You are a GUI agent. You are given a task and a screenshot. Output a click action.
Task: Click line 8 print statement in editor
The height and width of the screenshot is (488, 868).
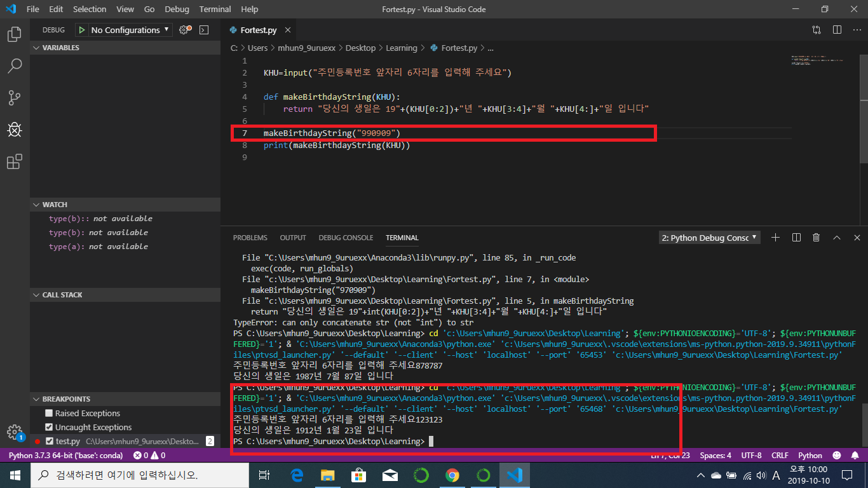tap(337, 146)
